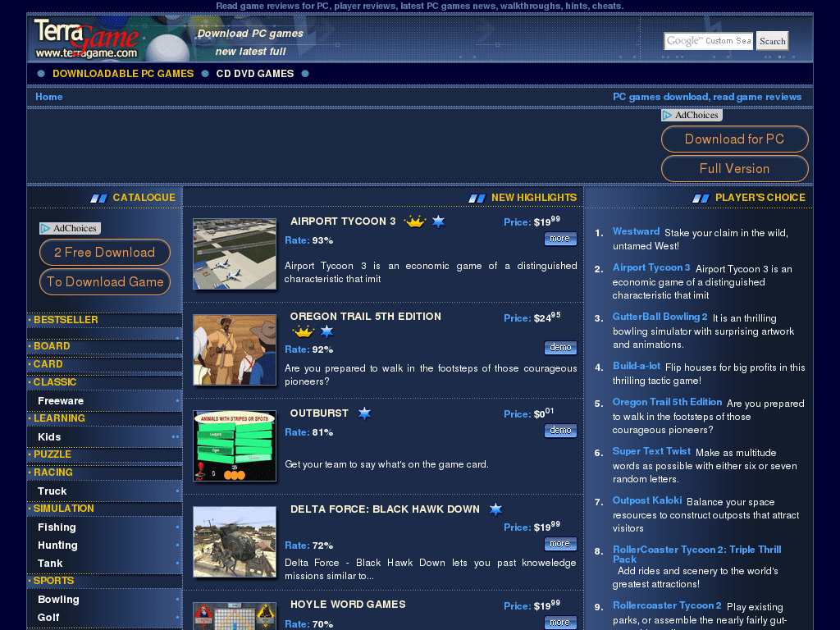Click the Delta Force: Black Hawk Down title

[385, 509]
